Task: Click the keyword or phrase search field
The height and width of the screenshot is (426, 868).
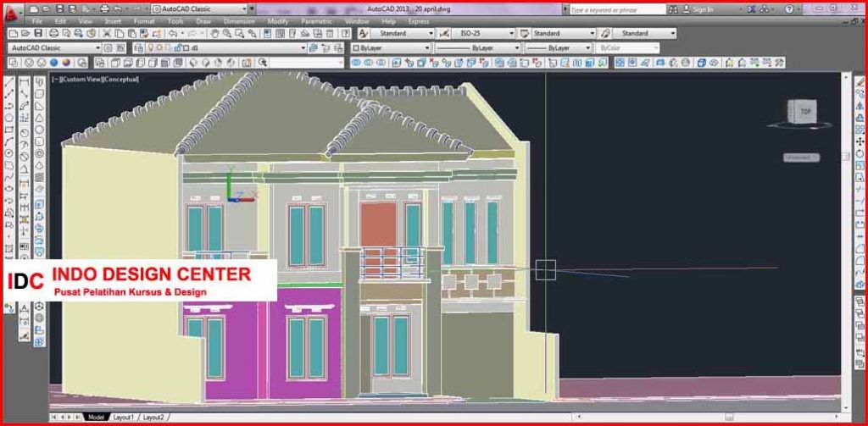Action: tap(617, 9)
